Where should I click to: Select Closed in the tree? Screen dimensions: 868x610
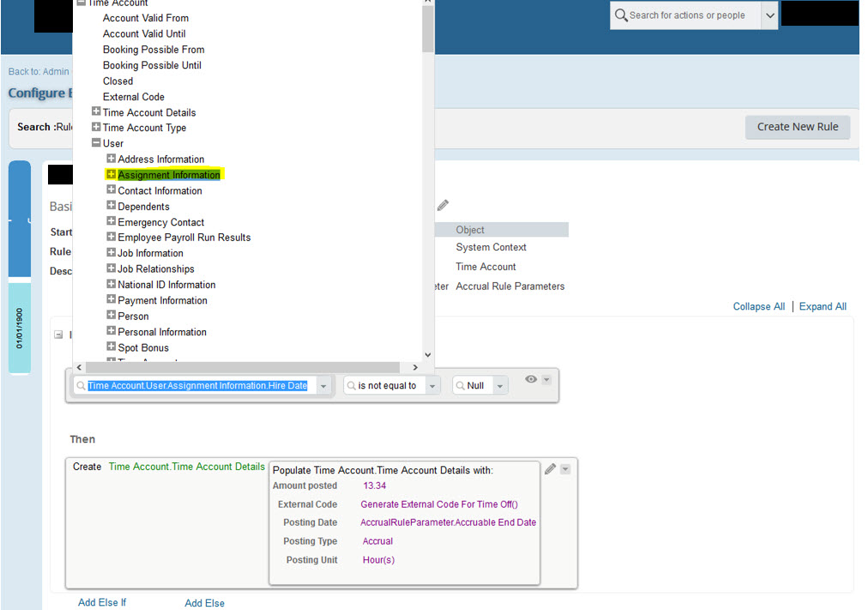pyautogui.click(x=118, y=82)
